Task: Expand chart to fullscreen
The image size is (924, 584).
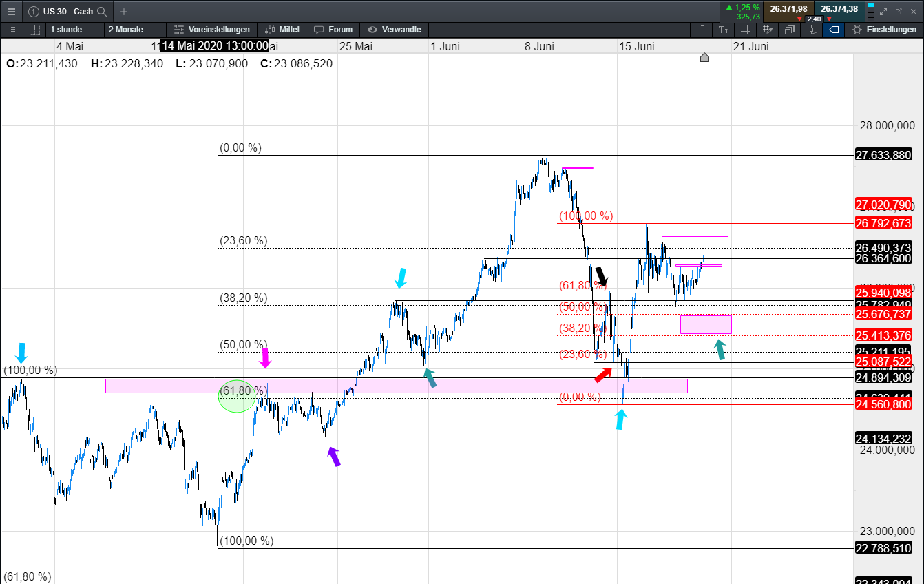Action: click(x=884, y=12)
